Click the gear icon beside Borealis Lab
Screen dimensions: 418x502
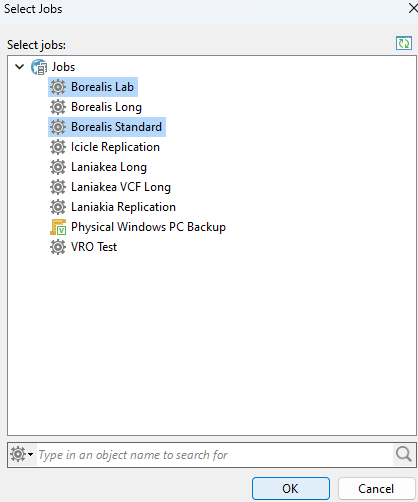58,87
